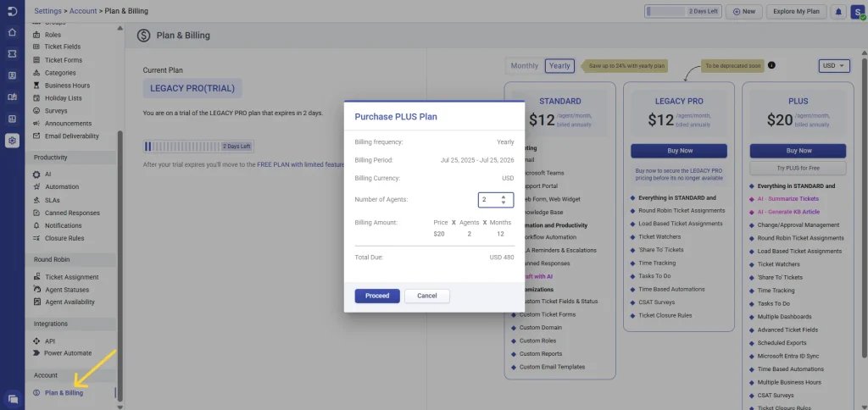Click Explore My Plan button

(797, 11)
